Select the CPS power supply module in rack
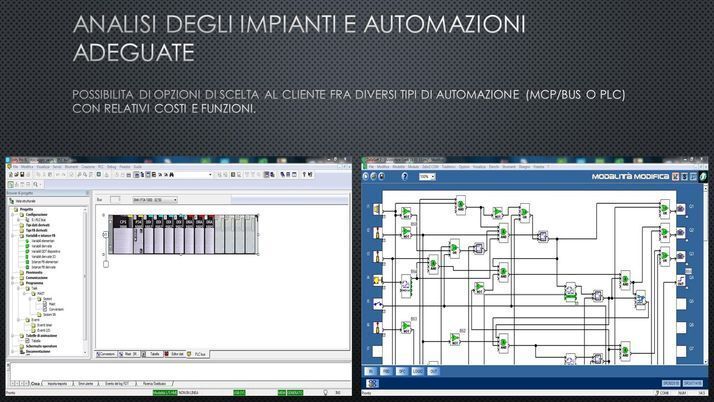714x402 pixels. click(x=122, y=234)
